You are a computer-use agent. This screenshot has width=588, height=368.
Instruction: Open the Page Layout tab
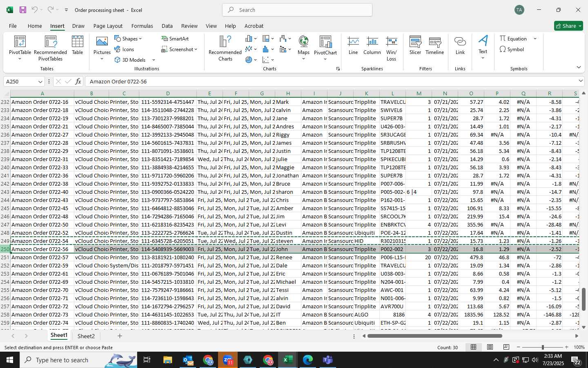pyautogui.click(x=108, y=26)
